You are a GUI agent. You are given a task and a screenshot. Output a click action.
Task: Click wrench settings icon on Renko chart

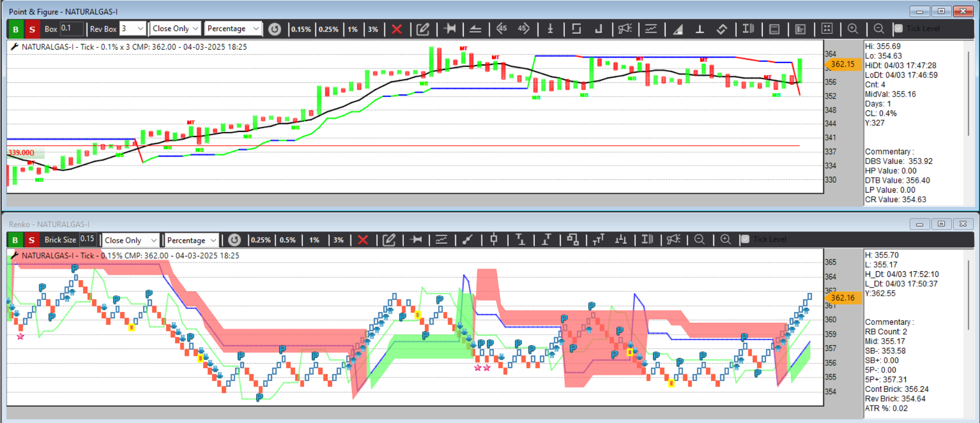(x=14, y=255)
